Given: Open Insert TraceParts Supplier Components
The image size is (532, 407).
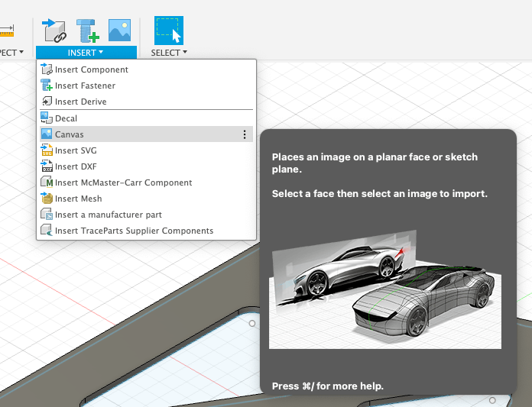Looking at the screenshot, I should 134,231.
